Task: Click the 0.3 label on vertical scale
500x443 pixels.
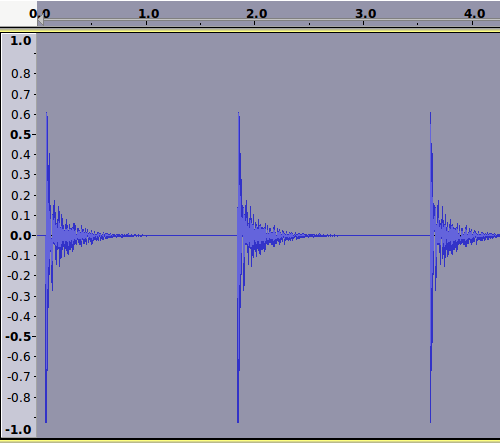Action: point(21,175)
